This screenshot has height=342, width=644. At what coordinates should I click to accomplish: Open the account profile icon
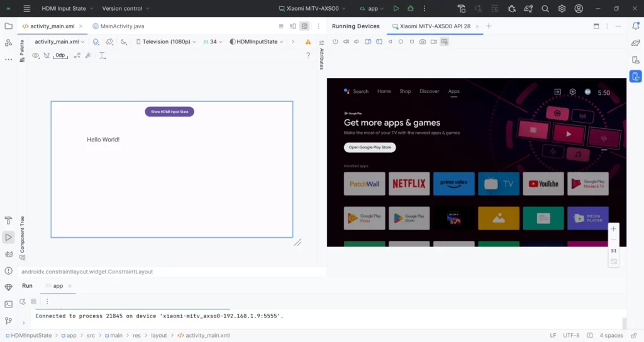click(x=579, y=8)
